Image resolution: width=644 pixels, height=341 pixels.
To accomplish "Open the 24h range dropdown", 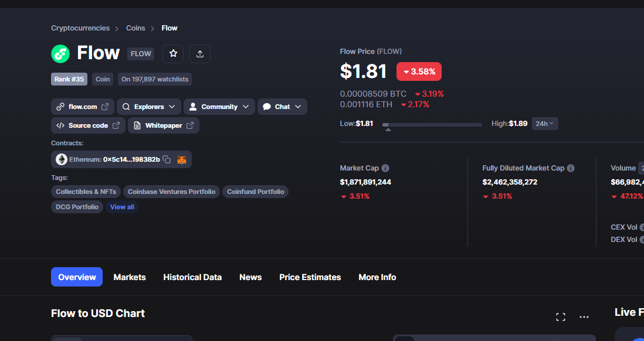I will [545, 124].
